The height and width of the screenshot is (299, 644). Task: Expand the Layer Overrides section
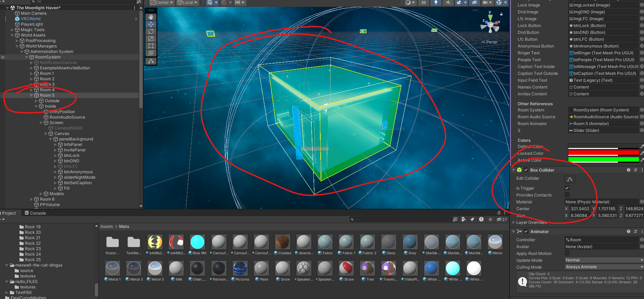pos(514,222)
